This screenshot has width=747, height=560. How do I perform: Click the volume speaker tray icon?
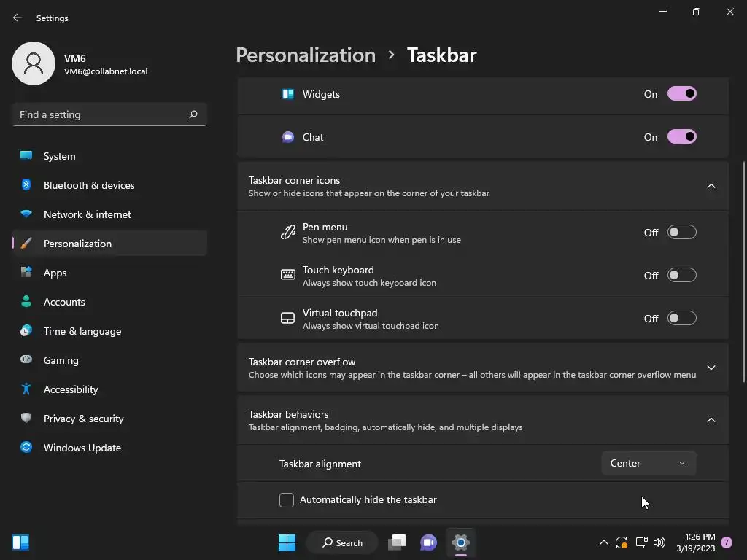[x=659, y=542]
